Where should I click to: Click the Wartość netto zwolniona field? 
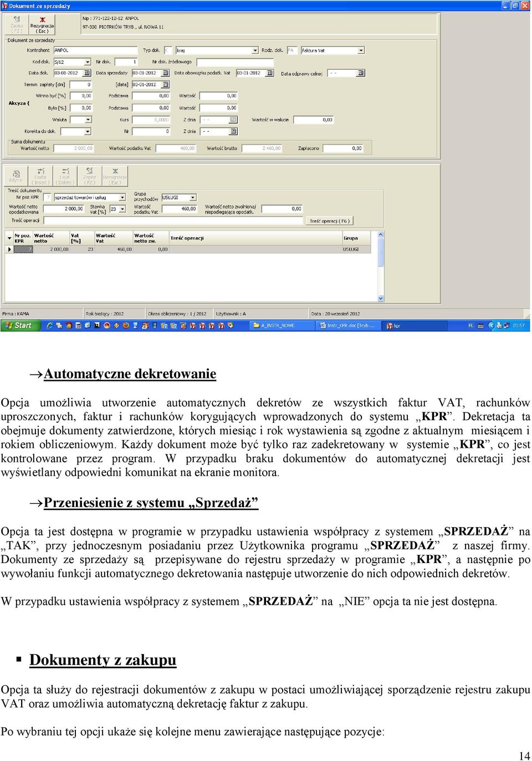point(282,209)
